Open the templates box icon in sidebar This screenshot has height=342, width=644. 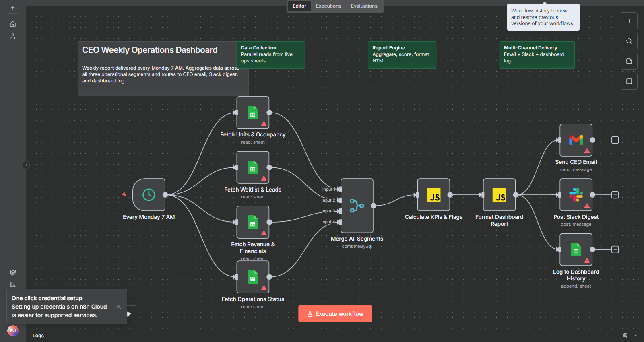coord(13,272)
